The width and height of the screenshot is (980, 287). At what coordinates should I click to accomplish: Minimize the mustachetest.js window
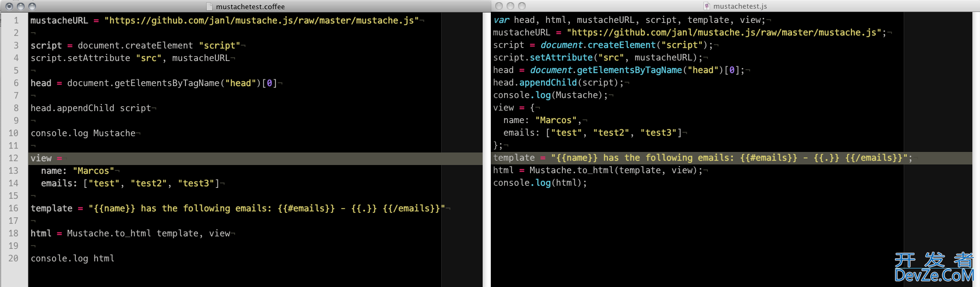tap(510, 6)
